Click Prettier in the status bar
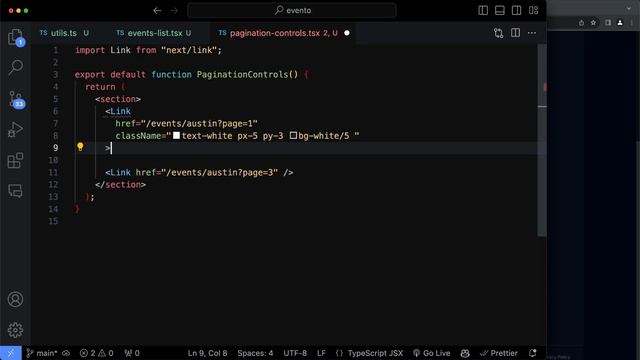 click(499, 353)
